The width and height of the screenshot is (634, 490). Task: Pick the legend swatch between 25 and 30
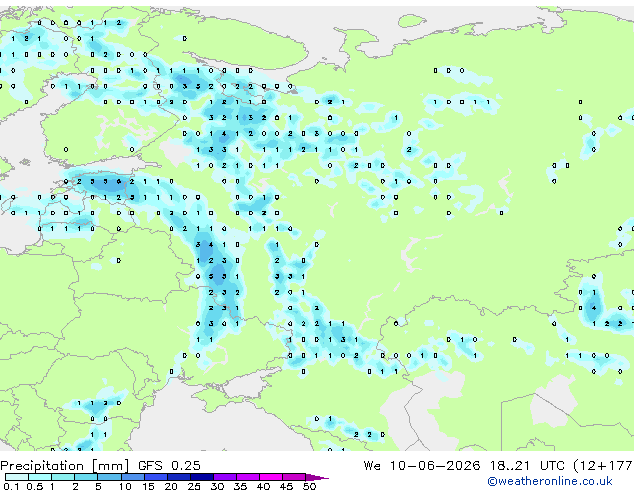point(201,477)
